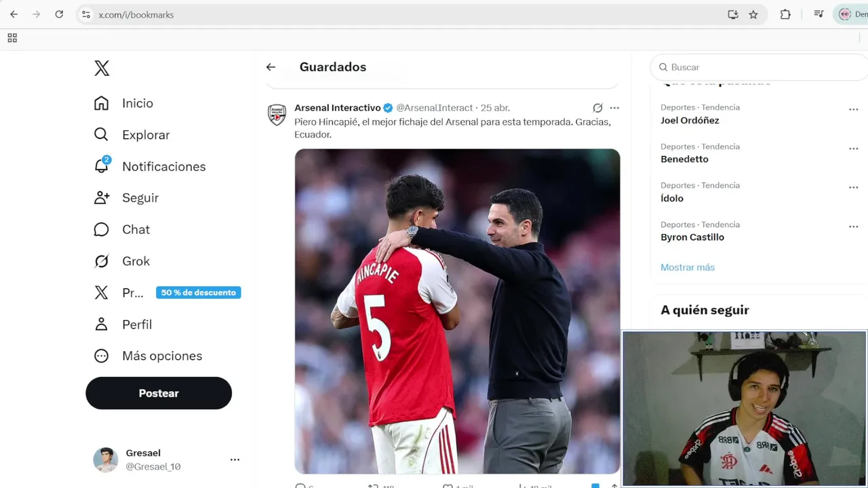This screenshot has height=488, width=868.
Task: Open the Hincapié and Arteta photo
Action: coord(457,311)
